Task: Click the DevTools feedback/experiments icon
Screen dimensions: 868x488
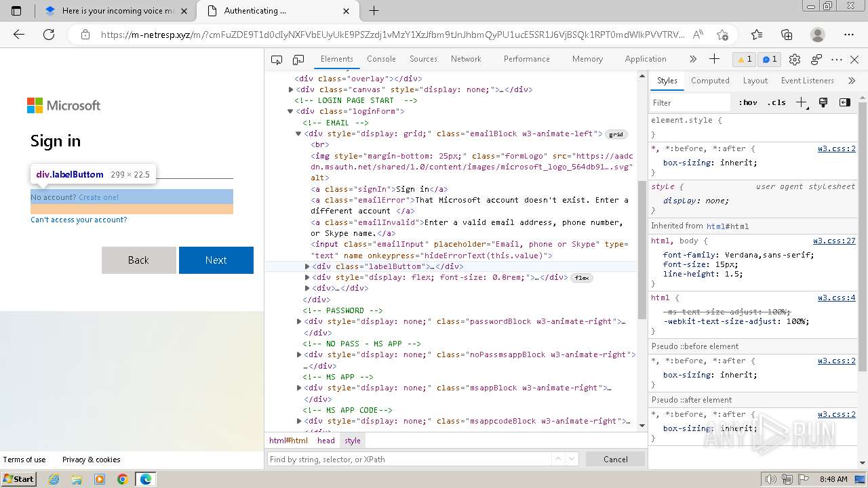Action: point(816,60)
